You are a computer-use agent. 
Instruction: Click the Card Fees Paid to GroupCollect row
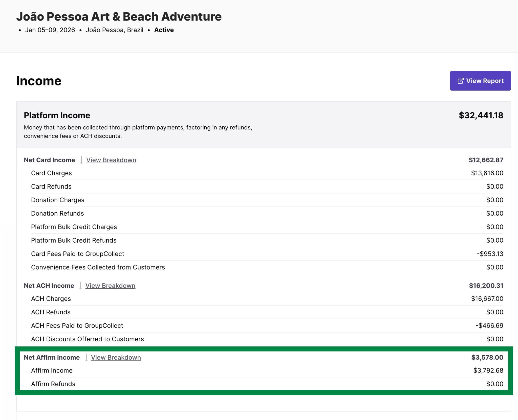point(78,254)
